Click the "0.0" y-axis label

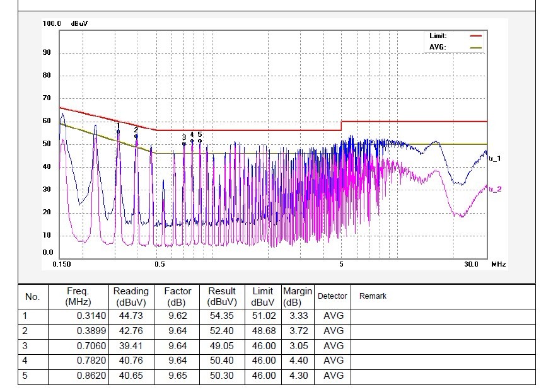coord(48,253)
